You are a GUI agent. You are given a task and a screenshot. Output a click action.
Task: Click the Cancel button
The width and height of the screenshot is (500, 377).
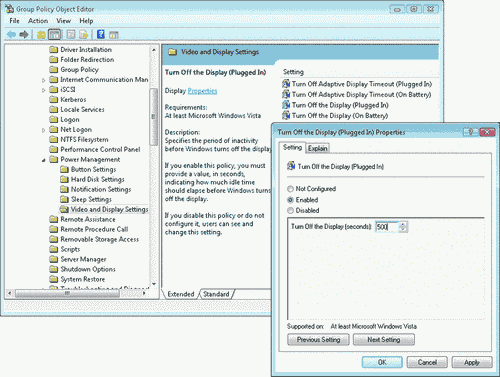427,362
